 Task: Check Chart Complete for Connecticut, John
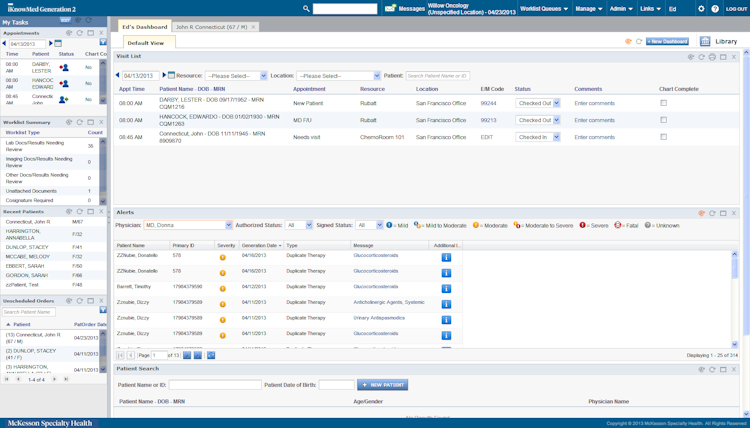pyautogui.click(x=663, y=137)
